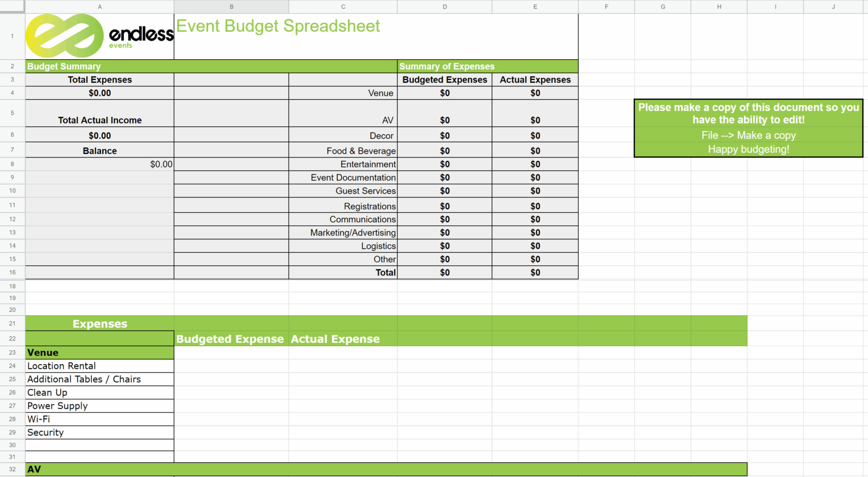Click the Total Actual Income value cell
Screen dimensions: 868x477
pos(100,136)
